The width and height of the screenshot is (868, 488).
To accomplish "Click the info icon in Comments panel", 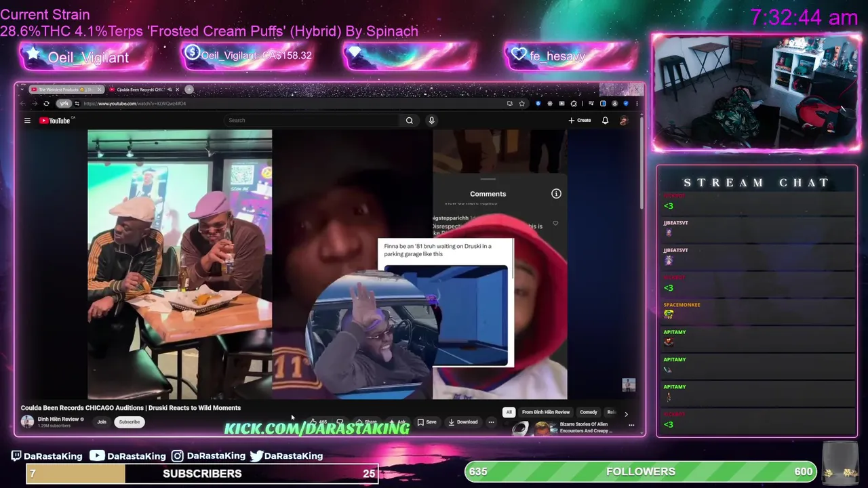I will click(556, 194).
